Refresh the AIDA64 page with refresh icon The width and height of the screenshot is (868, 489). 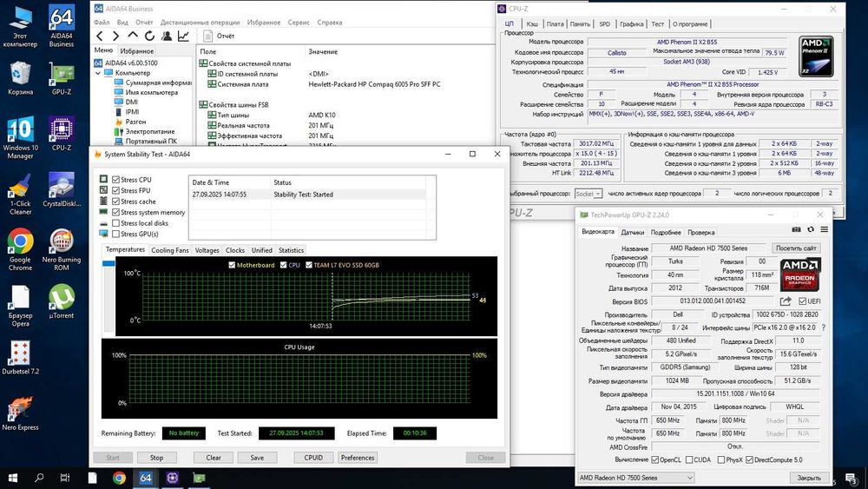tap(149, 36)
